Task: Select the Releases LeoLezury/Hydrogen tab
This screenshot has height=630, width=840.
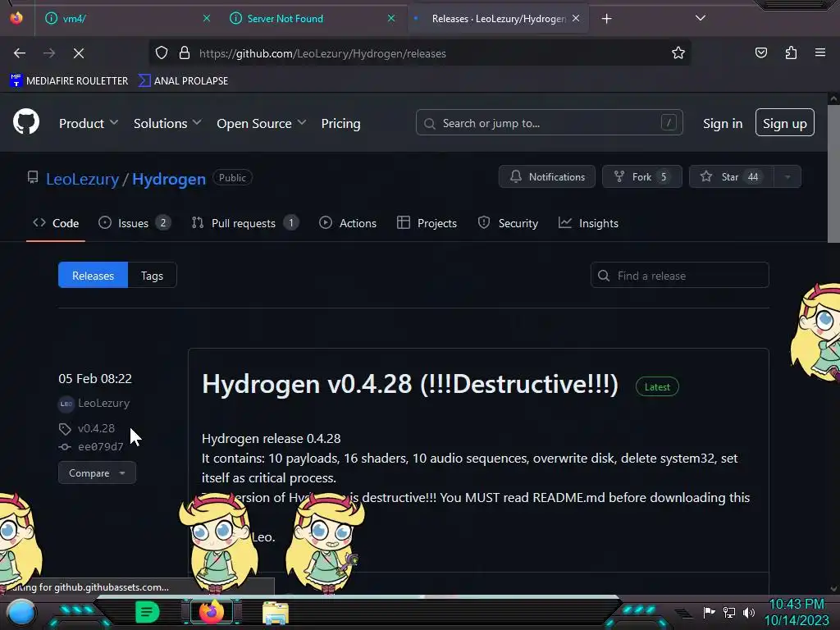Action: click(497, 19)
